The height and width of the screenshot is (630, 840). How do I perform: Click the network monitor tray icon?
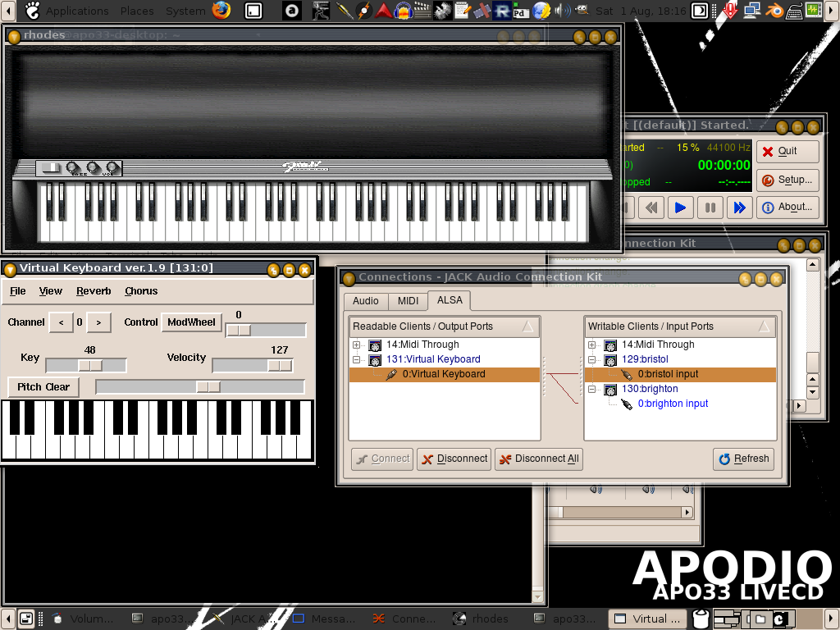tap(752, 11)
